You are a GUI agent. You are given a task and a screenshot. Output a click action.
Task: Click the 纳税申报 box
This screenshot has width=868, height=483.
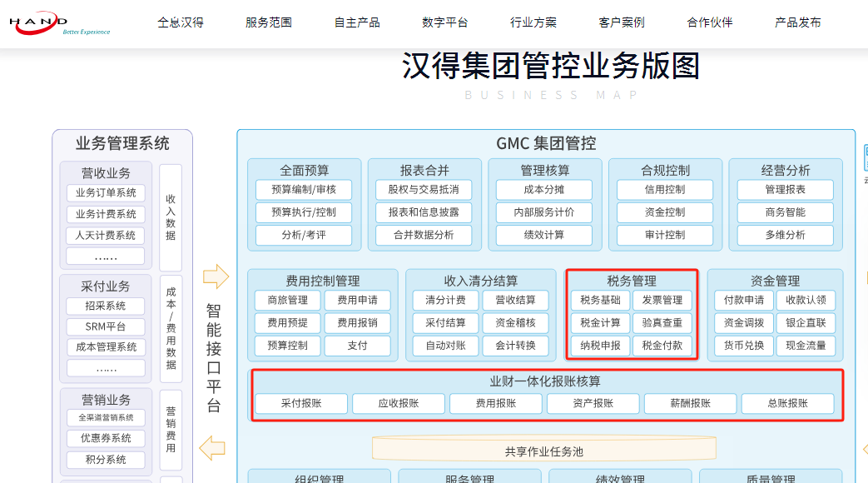coord(600,346)
